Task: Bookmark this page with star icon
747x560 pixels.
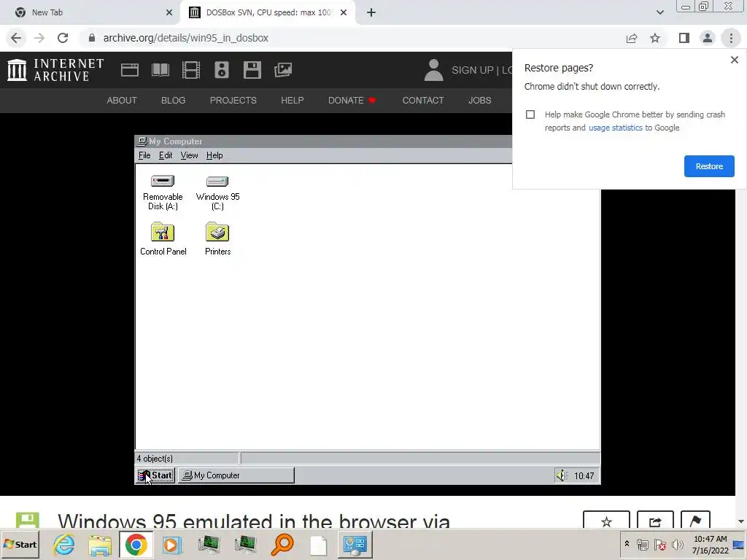Action: 655,38
